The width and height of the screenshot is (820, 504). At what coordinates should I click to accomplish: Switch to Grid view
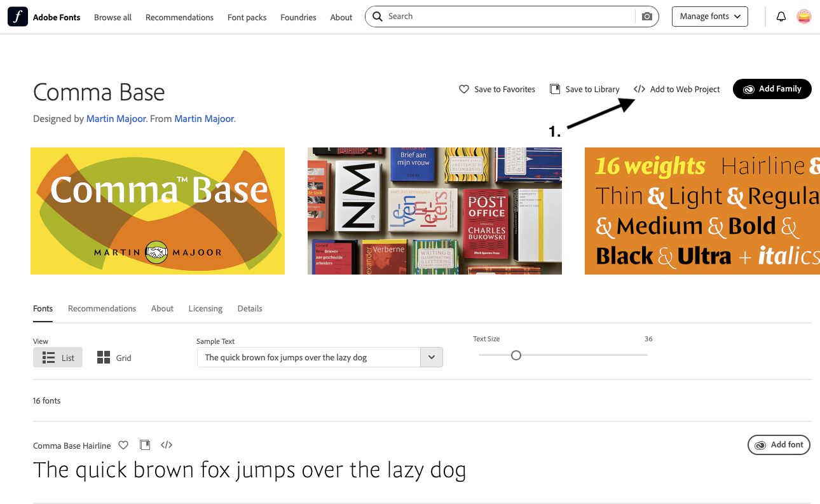coord(114,358)
